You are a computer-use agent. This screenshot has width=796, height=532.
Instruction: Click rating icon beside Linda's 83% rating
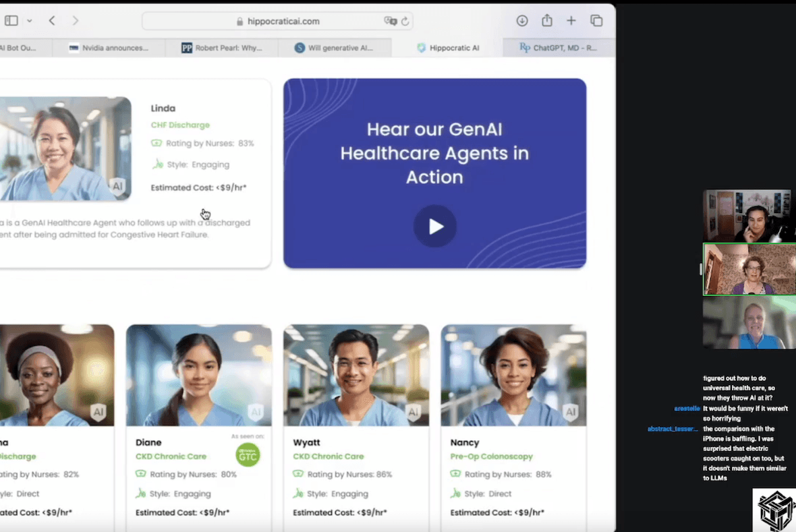pos(157,143)
